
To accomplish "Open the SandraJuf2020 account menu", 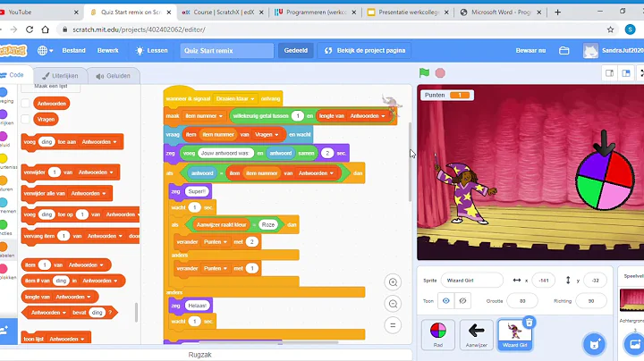I will pyautogui.click(x=614, y=50).
